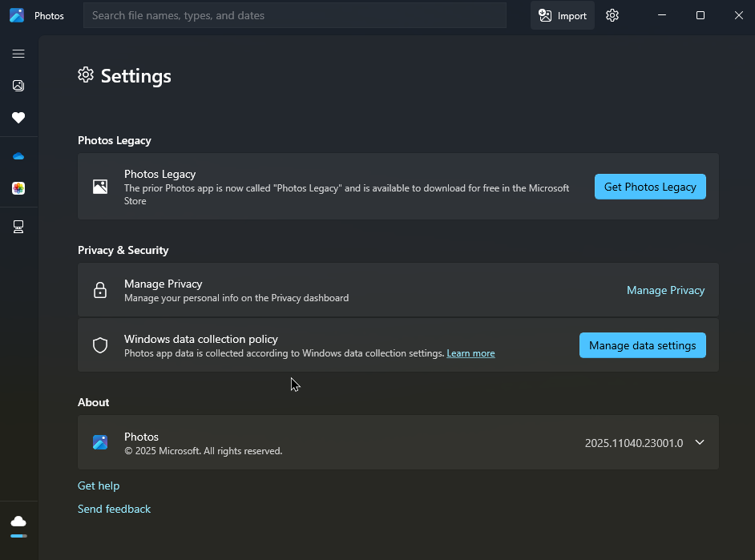Focus the search file names field
The width and height of the screenshot is (755, 560).
295,15
